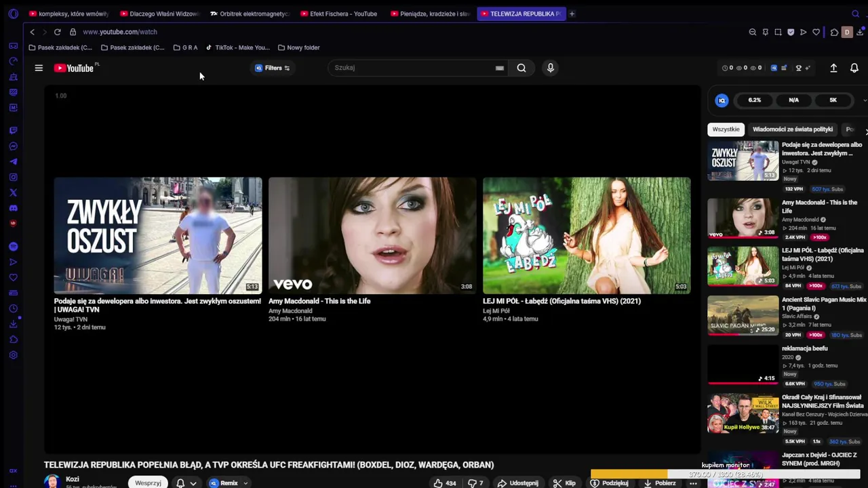
Task: Open the on-screen keyboard icon in search box
Action: 500,68
